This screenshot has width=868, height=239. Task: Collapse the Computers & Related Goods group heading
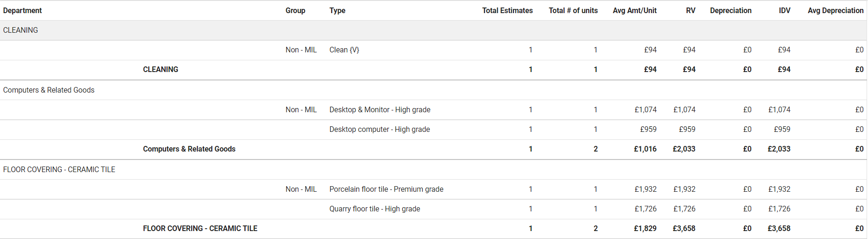[x=49, y=90]
